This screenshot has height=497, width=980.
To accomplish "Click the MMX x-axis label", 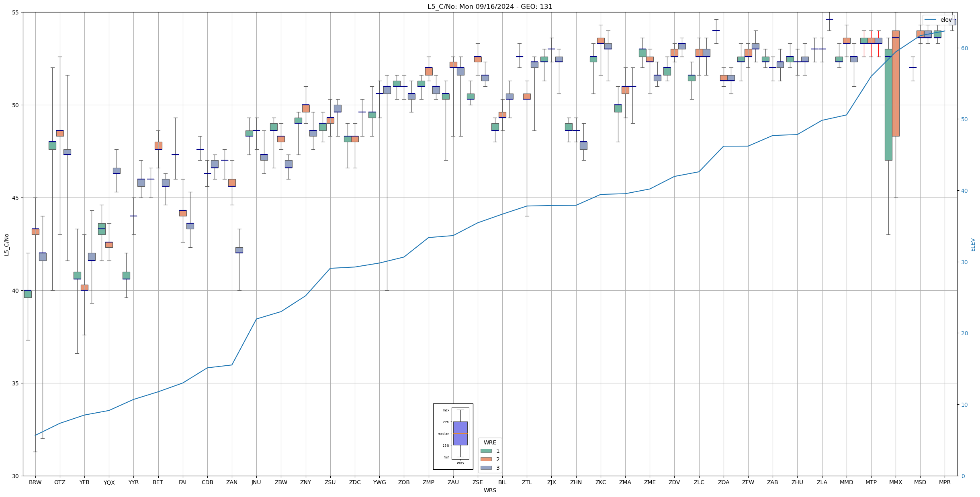I will [896, 482].
